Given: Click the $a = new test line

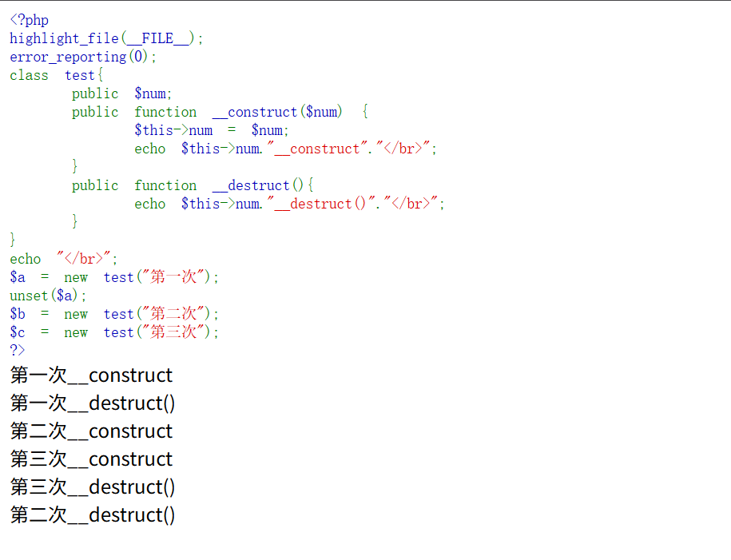Looking at the screenshot, I should tap(114, 277).
